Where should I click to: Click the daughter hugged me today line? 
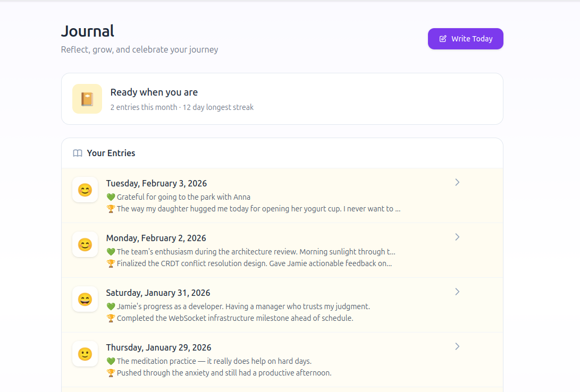[x=258, y=209]
